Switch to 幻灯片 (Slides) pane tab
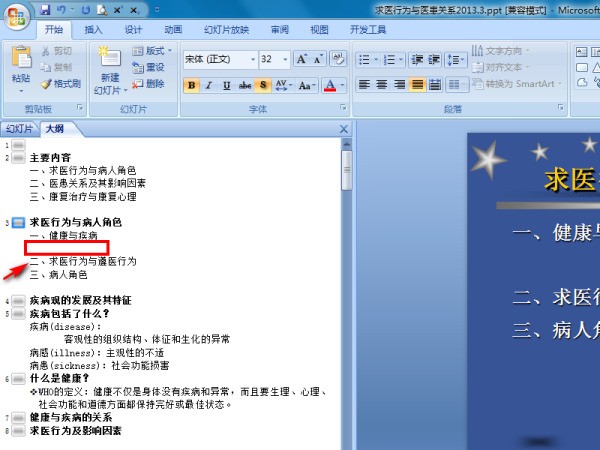 click(x=19, y=129)
